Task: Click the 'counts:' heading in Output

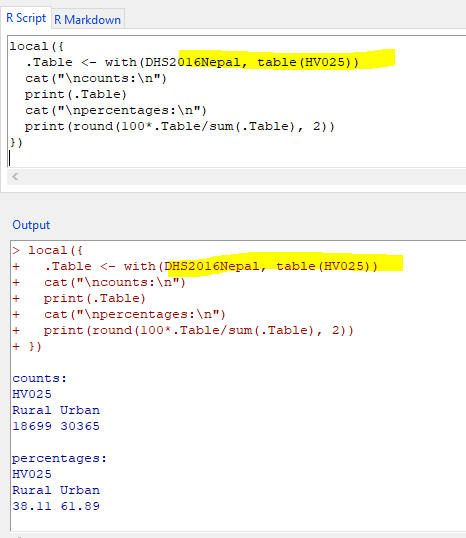Action: [39, 378]
